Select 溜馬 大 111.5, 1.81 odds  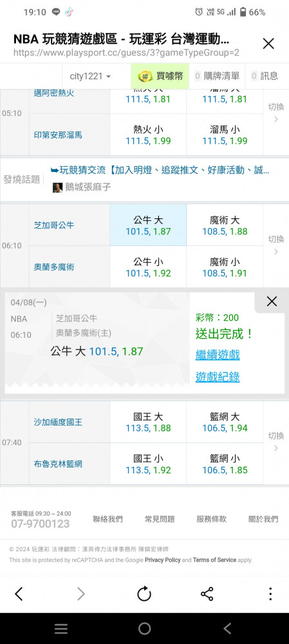(x=225, y=99)
